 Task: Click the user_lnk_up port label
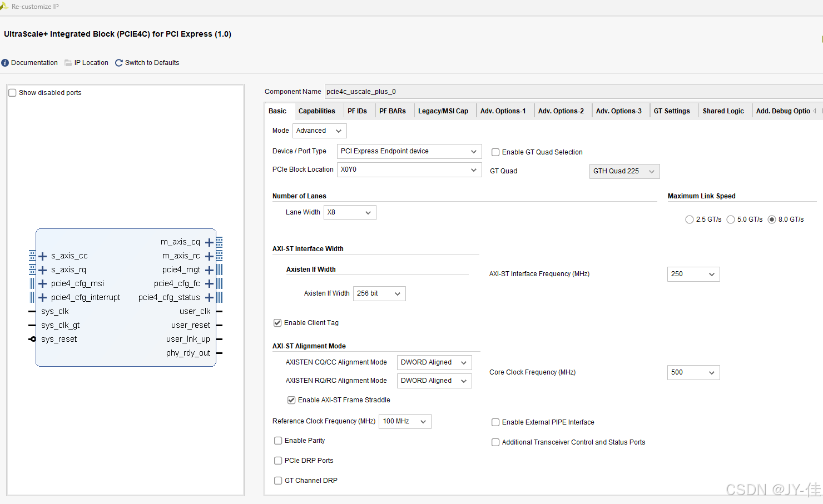pos(188,340)
